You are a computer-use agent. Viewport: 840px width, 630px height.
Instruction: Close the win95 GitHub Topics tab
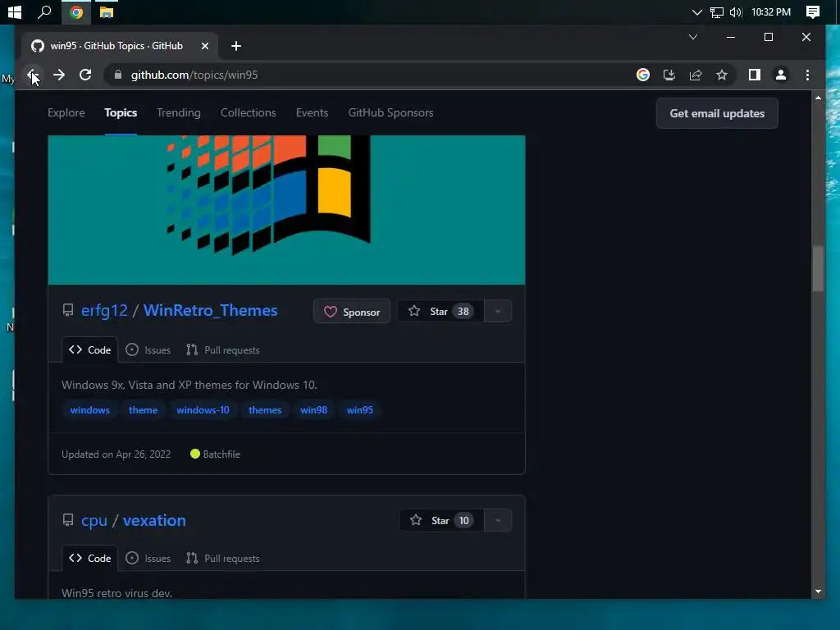point(204,46)
